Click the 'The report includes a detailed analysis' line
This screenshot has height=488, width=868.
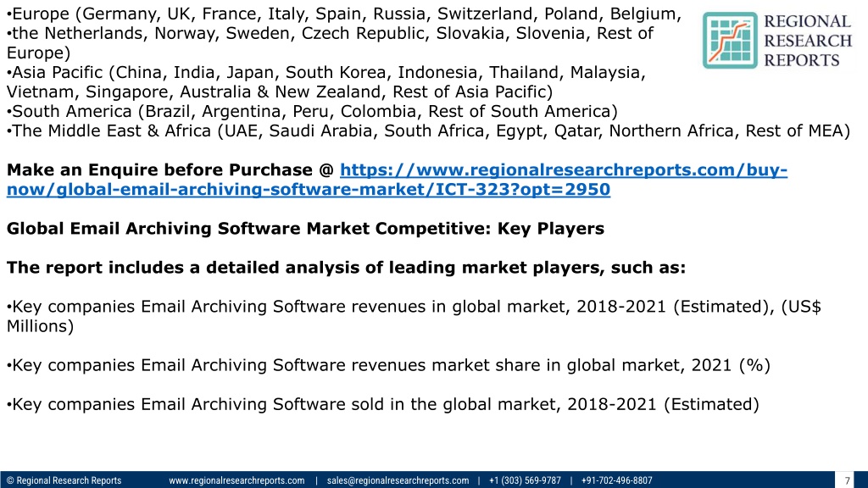coord(346,267)
